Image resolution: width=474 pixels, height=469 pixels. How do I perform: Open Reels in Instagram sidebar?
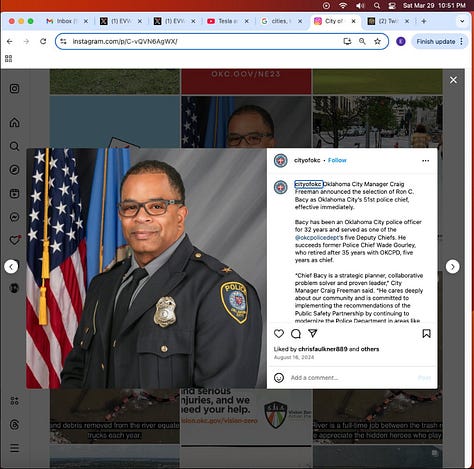pos(14,193)
